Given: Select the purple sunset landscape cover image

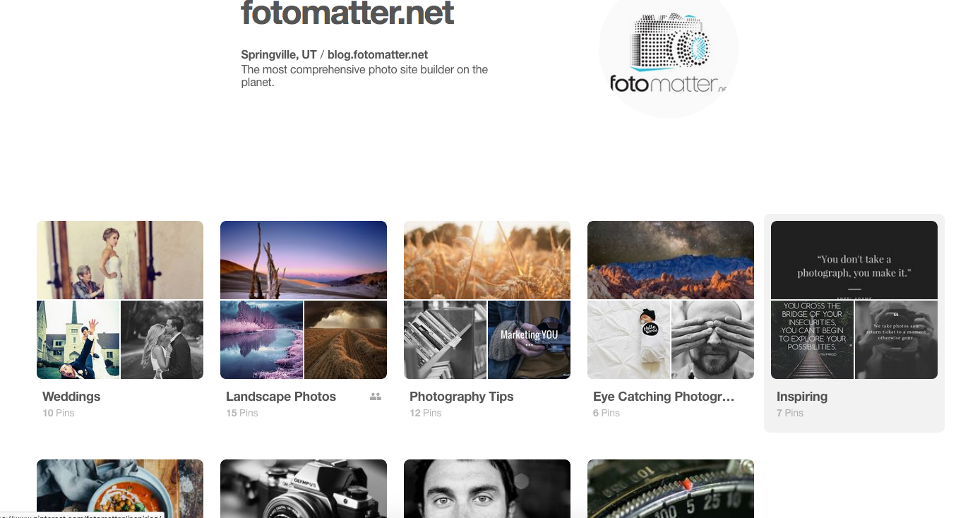Looking at the screenshot, I should [x=304, y=260].
